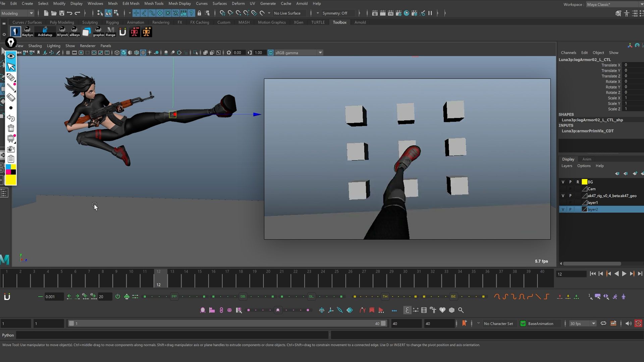The image size is (644, 362).
Task: Click the isolate select eye icon in the side toolbar
Action: click(x=11, y=56)
